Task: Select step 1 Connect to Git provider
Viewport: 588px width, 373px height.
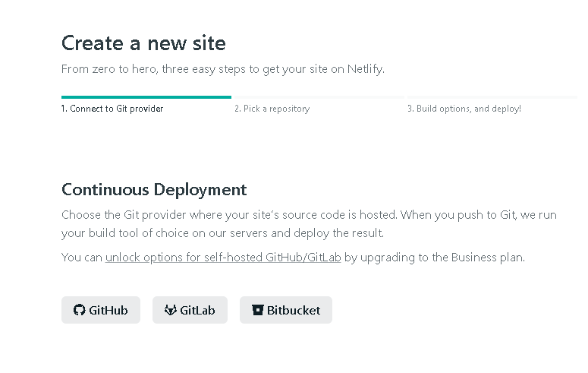Action: click(112, 109)
